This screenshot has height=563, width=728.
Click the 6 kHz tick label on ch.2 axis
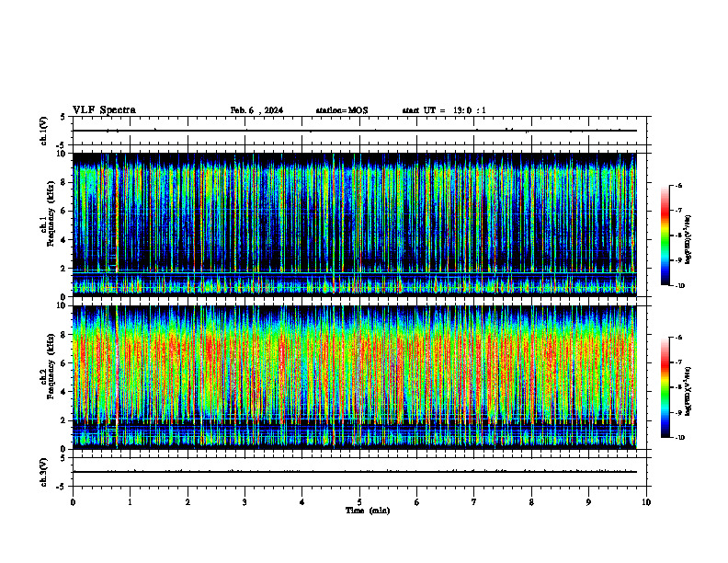(64, 363)
